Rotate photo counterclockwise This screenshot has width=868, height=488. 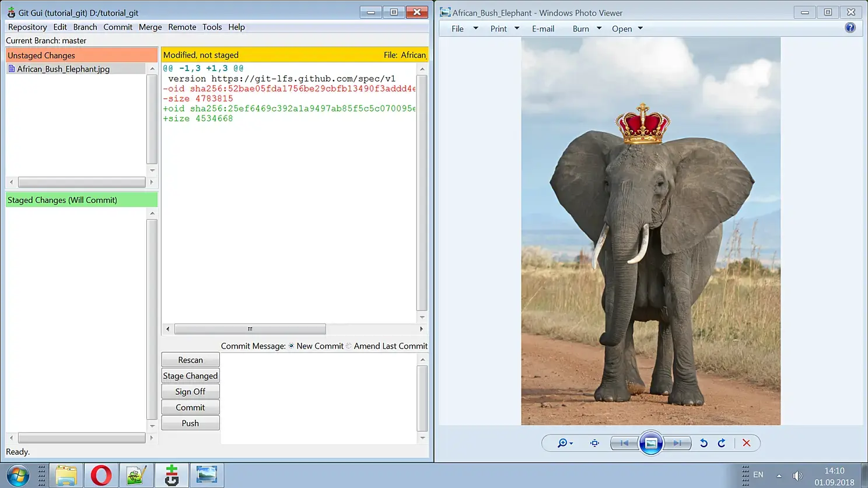coord(703,443)
